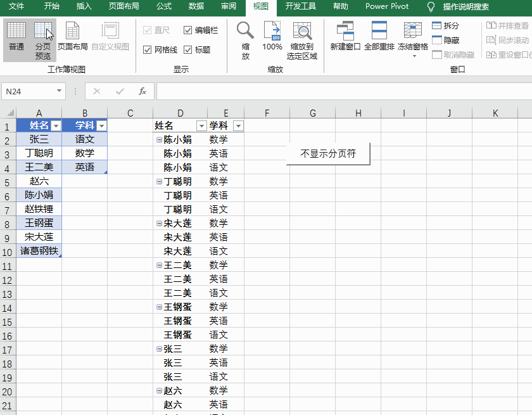Image resolution: width=532 pixels, height=415 pixels.
Task: Collapse the 丁聪明 pivot group
Action: coord(159,182)
